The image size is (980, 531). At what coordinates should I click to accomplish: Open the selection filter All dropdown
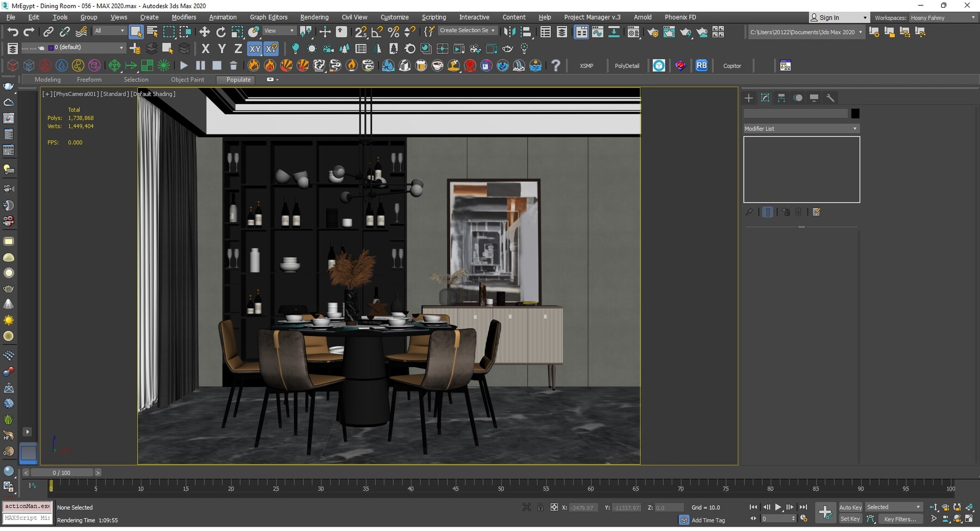point(109,30)
